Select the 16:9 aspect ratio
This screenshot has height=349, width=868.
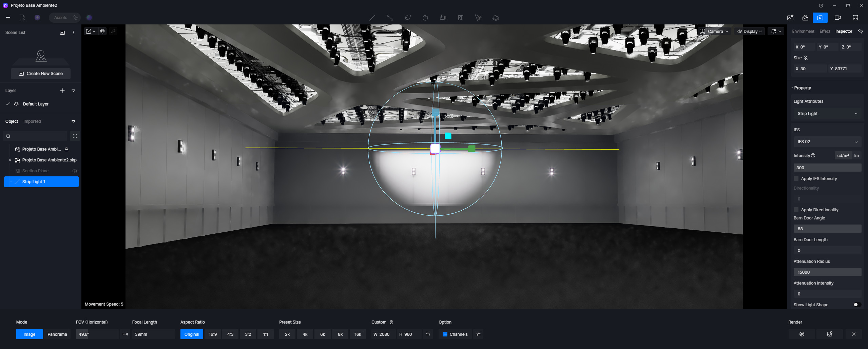pyautogui.click(x=213, y=334)
